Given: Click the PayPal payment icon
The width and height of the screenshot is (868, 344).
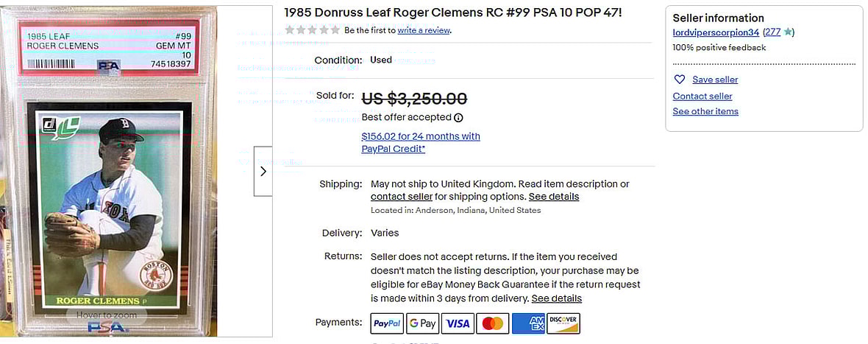Looking at the screenshot, I should click(x=386, y=323).
